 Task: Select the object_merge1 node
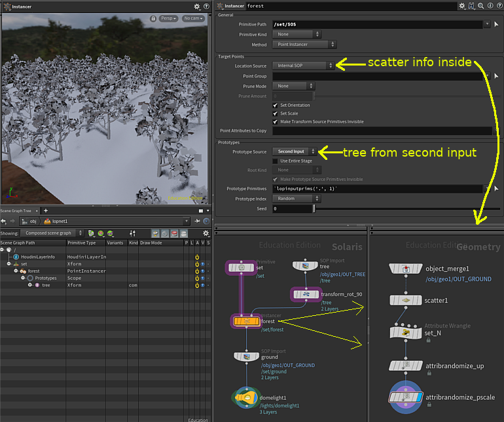pos(406,269)
